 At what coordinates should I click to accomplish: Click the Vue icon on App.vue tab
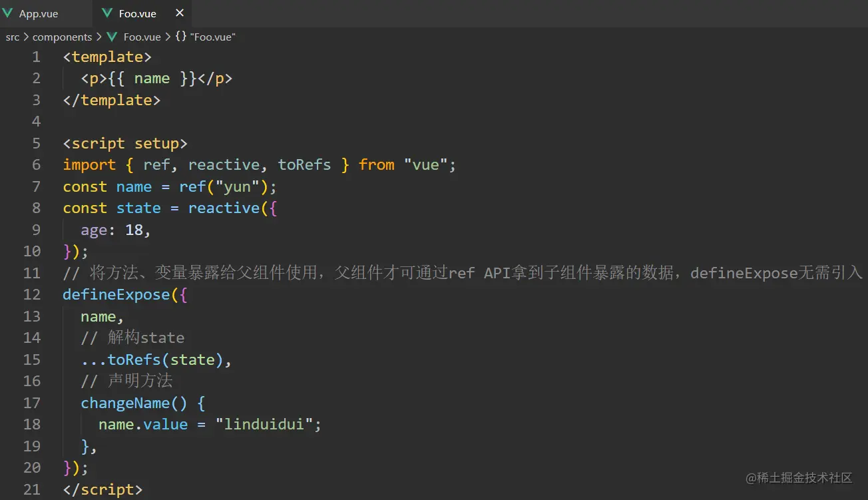(8, 13)
